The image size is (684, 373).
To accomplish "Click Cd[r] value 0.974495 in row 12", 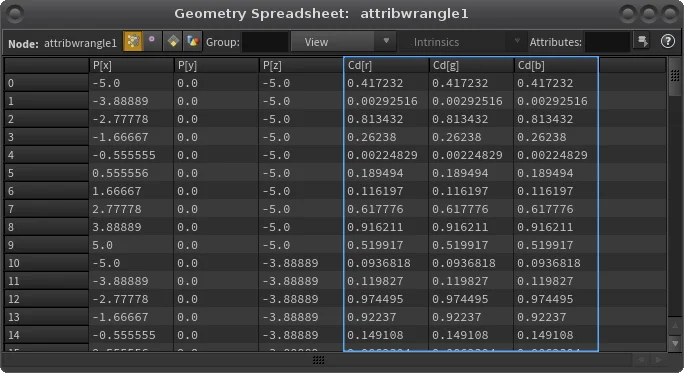I will 375,299.
